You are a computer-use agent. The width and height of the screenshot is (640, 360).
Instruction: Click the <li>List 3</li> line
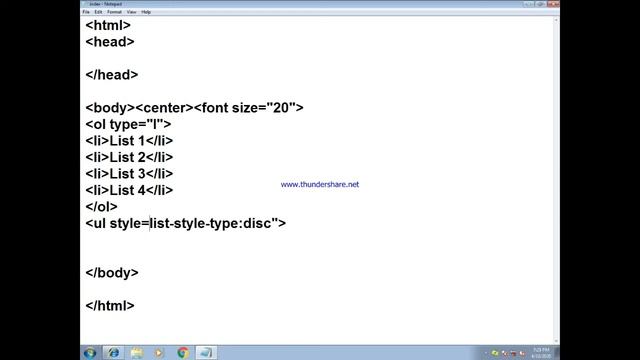(129, 174)
